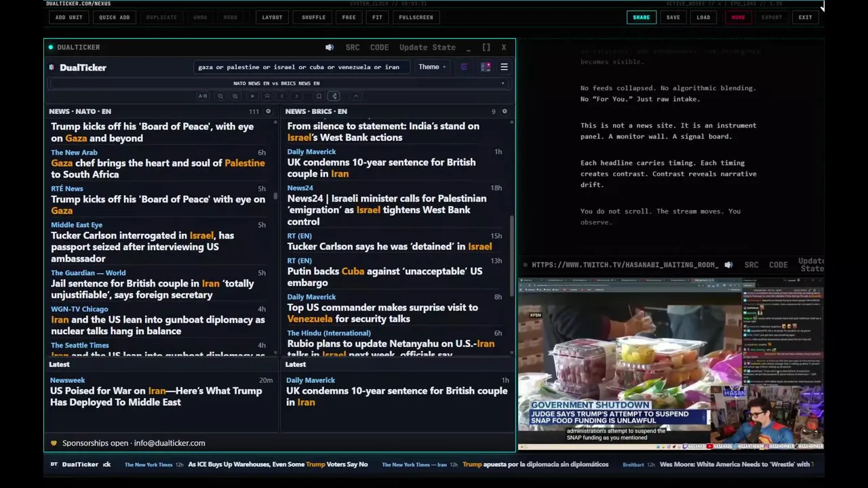Click the NATO news column scrollbar

(x=275, y=195)
